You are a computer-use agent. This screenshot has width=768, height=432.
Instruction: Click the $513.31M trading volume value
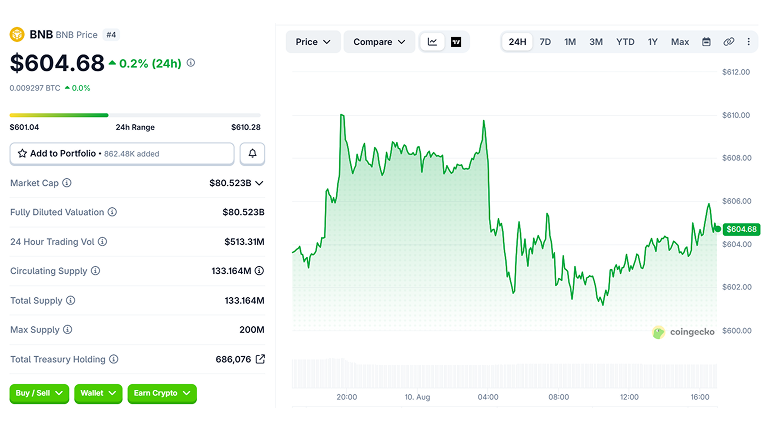[244, 241]
